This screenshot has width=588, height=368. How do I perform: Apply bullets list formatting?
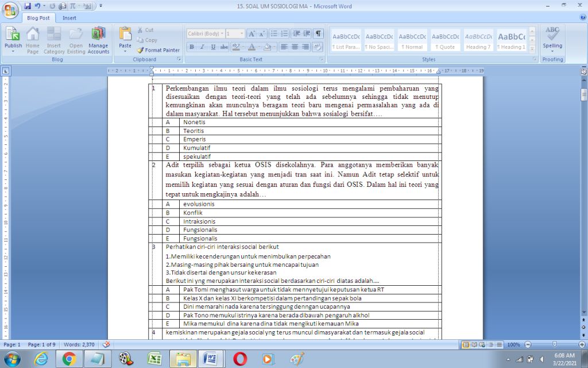click(x=274, y=33)
